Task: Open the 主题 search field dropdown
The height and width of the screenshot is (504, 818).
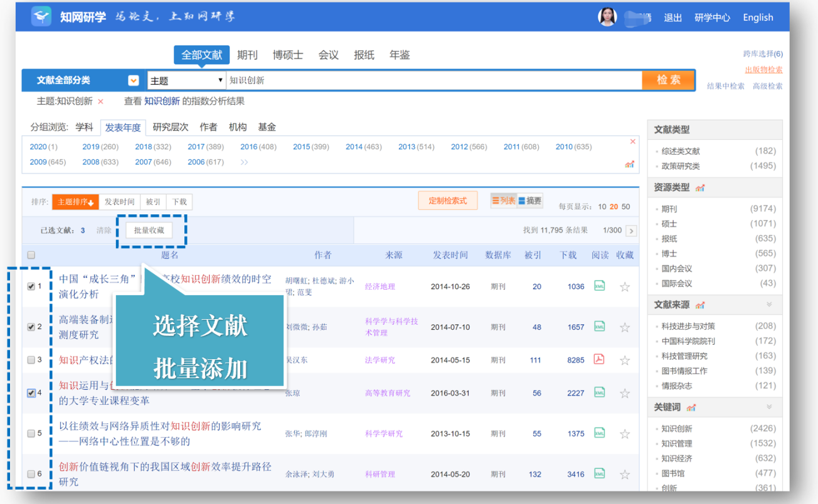Action: 186,80
